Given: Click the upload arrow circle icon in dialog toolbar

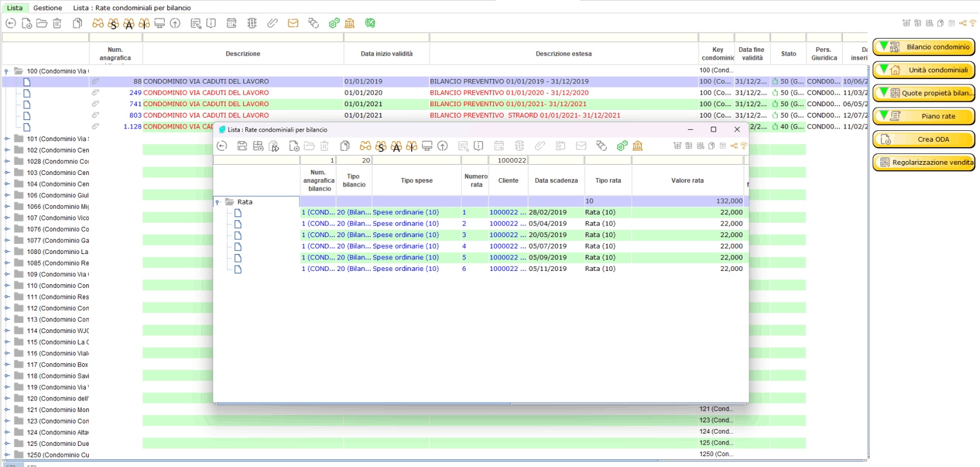Looking at the screenshot, I should 443,146.
